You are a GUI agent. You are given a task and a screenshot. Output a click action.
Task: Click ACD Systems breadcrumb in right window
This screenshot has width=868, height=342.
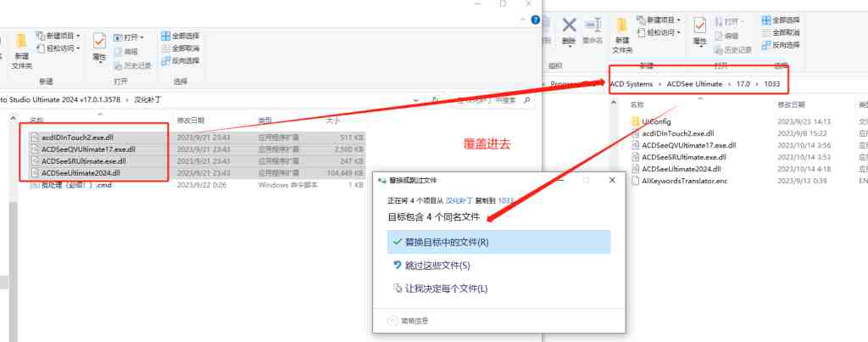[631, 84]
